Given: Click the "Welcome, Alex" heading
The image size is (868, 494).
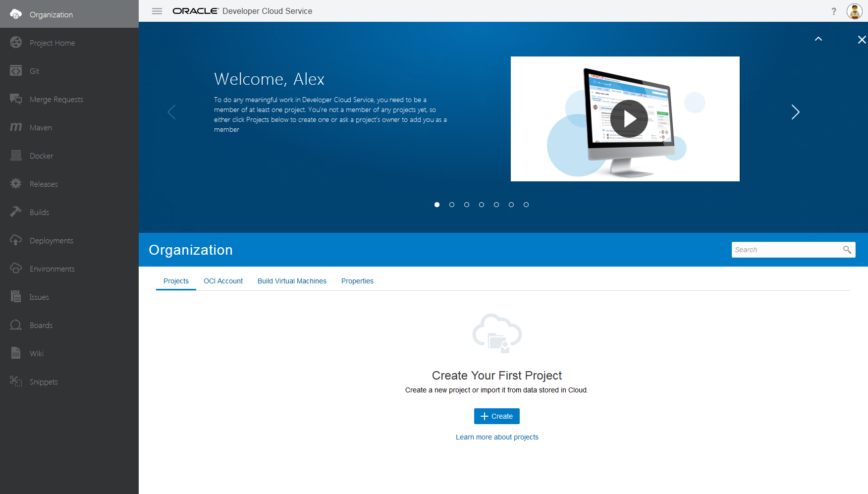Looking at the screenshot, I should [269, 79].
